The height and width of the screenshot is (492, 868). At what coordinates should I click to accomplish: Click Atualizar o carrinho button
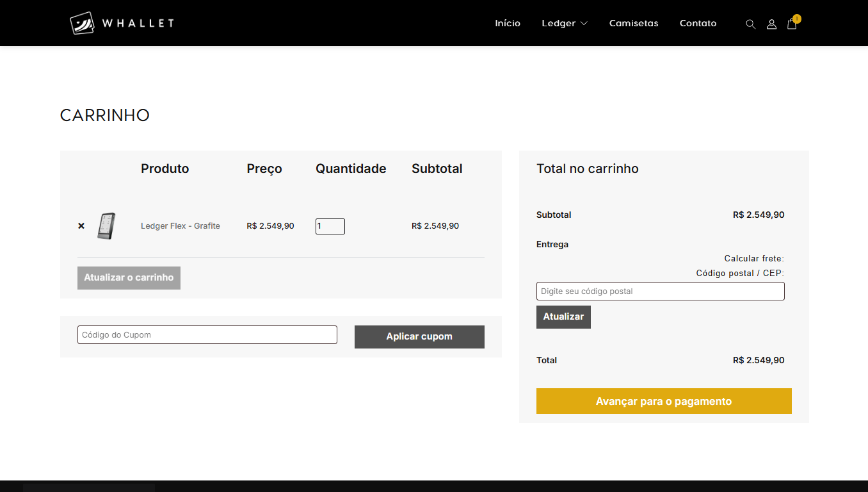tap(129, 277)
